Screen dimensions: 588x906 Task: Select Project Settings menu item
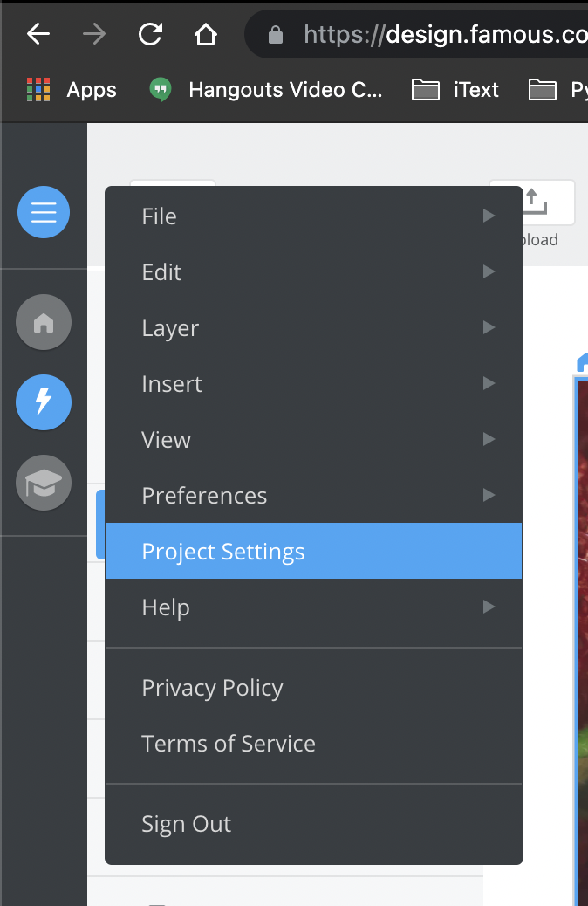coord(314,552)
